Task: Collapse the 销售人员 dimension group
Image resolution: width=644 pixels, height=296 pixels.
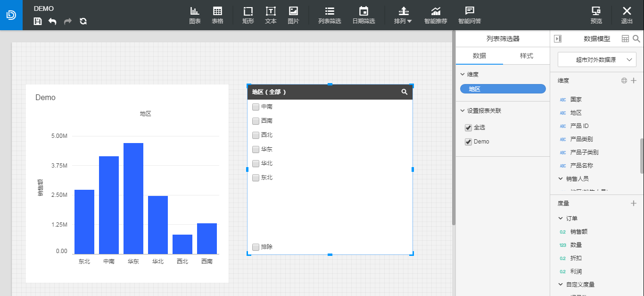Action: pyautogui.click(x=561, y=179)
